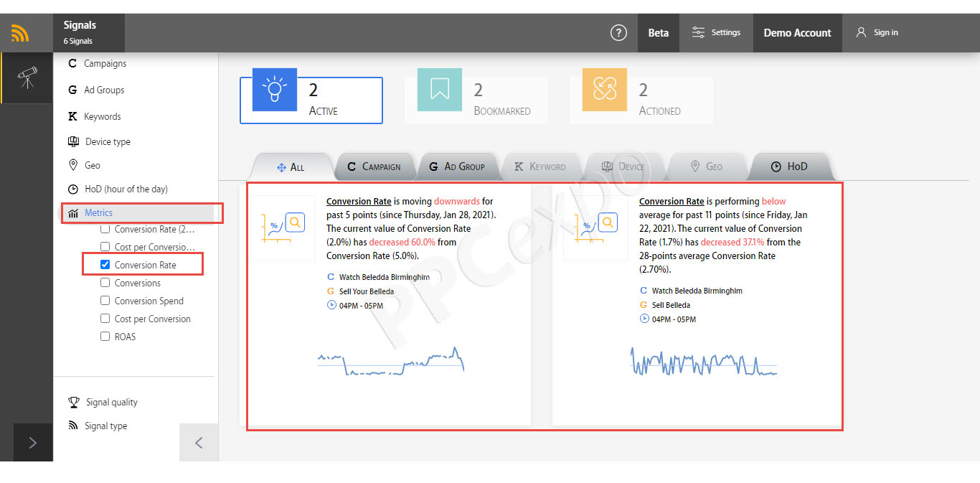Switch to the Campaign tab
This screenshot has height=483, width=980.
374,167
